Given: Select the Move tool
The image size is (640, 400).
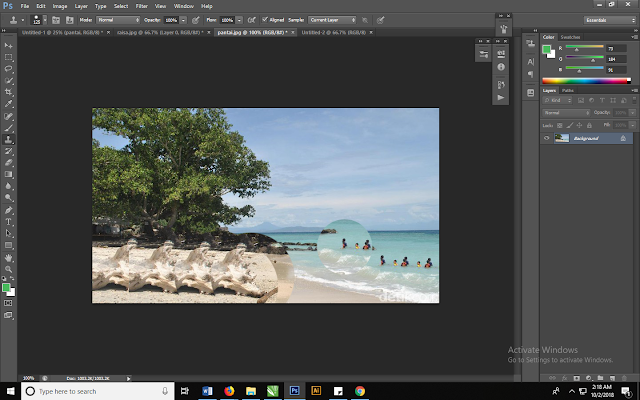Looking at the screenshot, I should click(x=8, y=45).
